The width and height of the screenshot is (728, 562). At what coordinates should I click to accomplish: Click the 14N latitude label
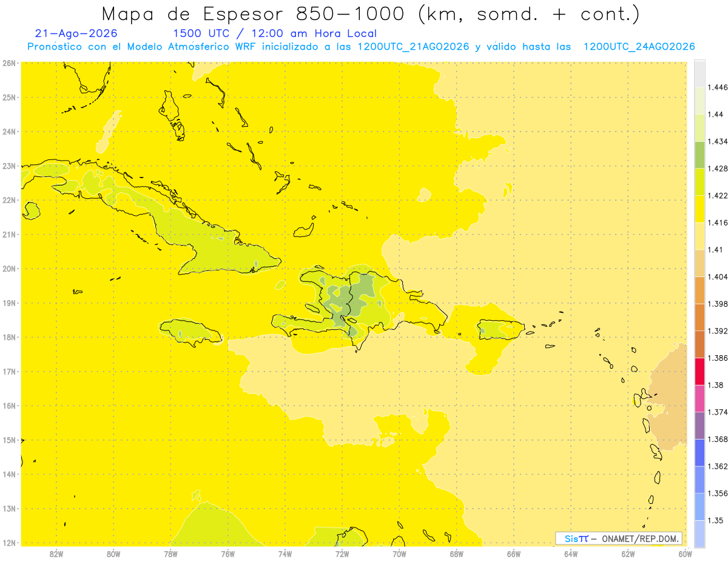[x=8, y=474]
